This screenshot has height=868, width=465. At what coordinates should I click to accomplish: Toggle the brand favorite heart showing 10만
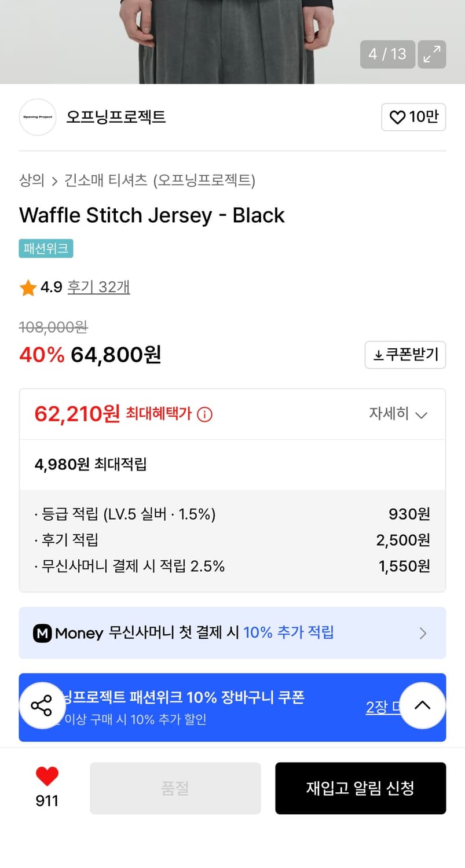(x=413, y=117)
